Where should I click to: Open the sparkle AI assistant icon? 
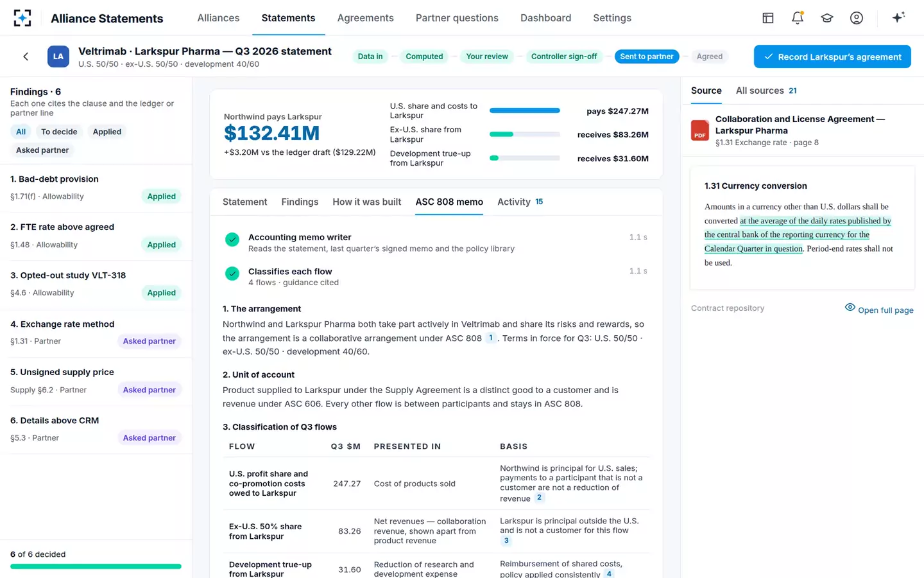click(898, 17)
